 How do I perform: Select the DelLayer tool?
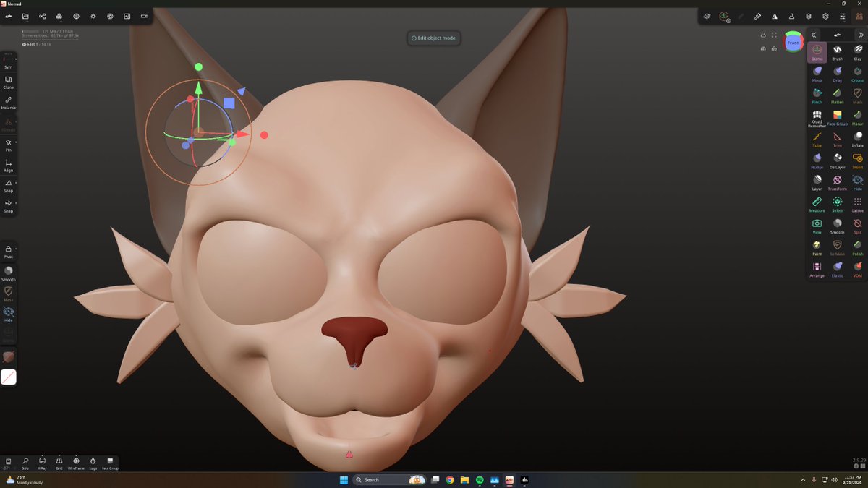coord(837,160)
